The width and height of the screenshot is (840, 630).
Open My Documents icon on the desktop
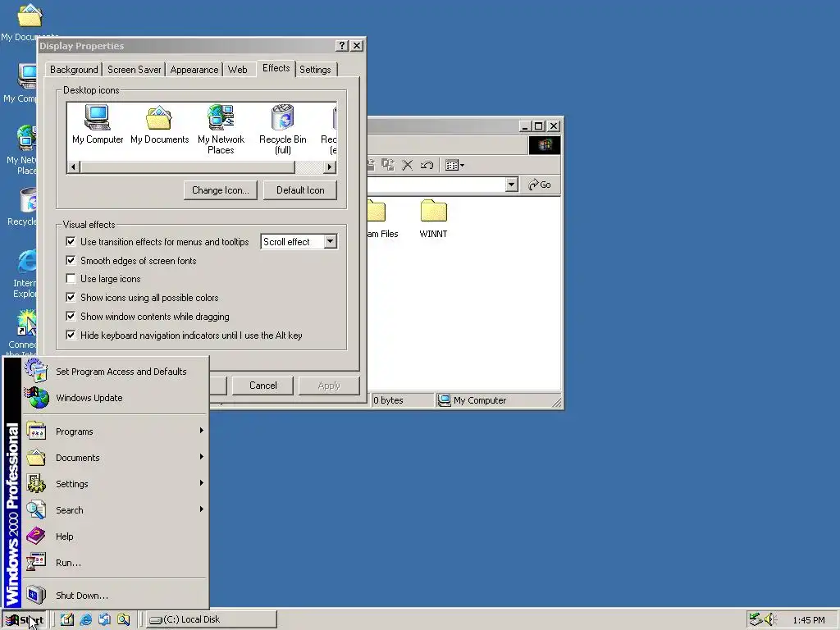(x=29, y=22)
